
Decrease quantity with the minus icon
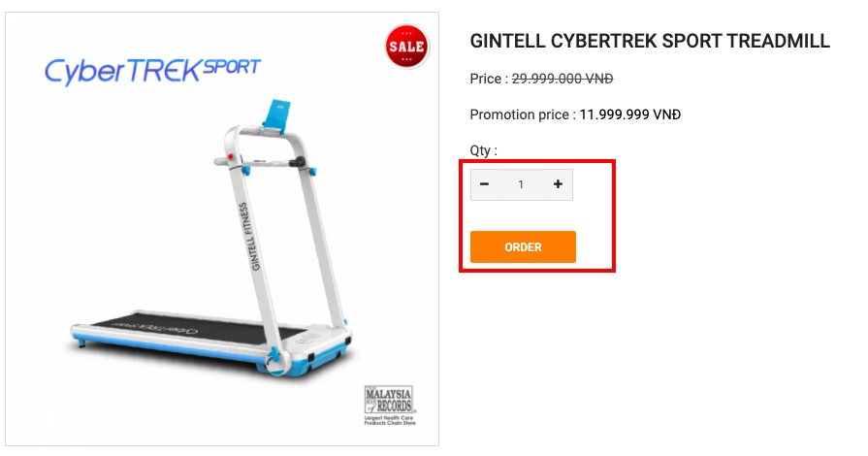coord(484,184)
